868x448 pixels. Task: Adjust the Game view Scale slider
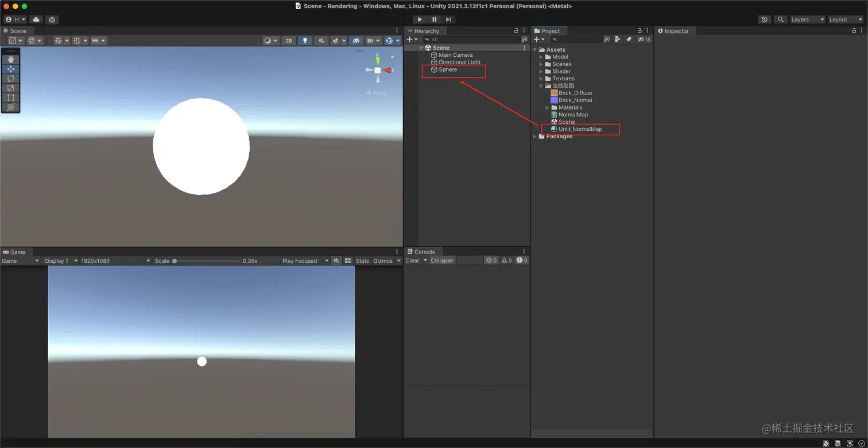[x=207, y=261]
